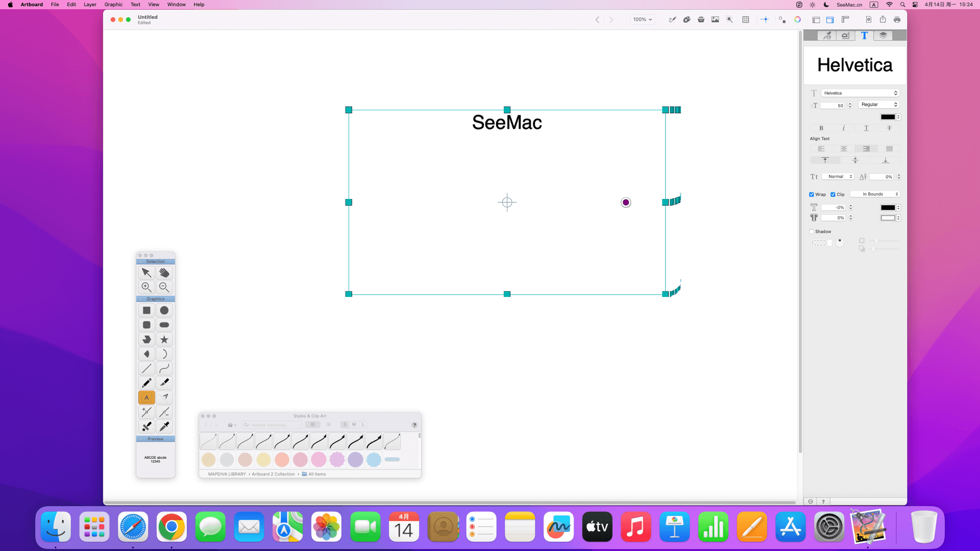Open the Helvetica font family dropdown
This screenshot has width=980, height=551.
(x=861, y=93)
